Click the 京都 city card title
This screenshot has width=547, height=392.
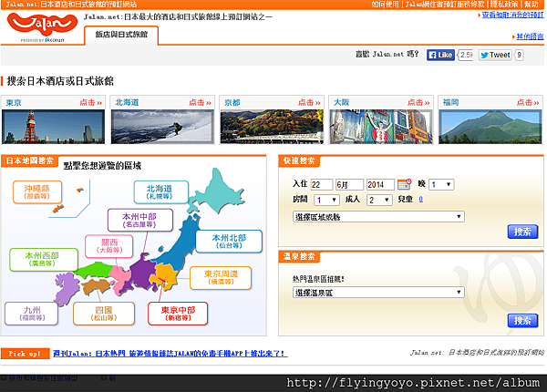[232, 102]
